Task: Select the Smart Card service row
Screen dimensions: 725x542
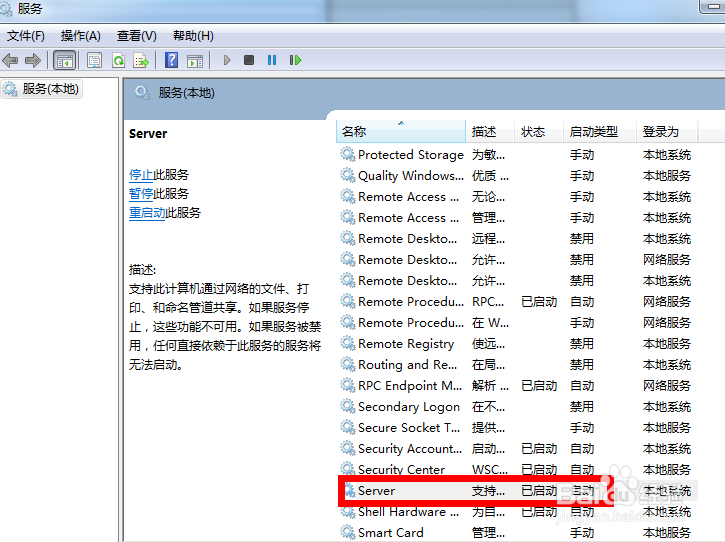Action: tap(517, 533)
